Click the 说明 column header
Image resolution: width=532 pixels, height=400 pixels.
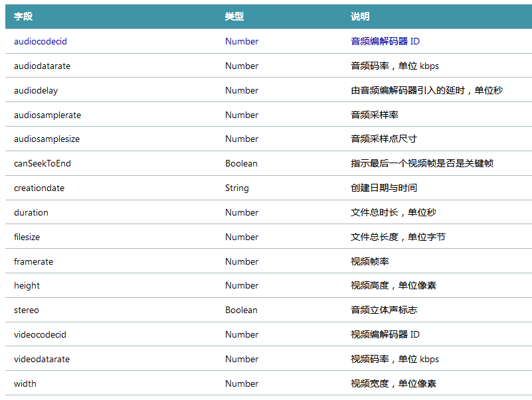coord(360,17)
